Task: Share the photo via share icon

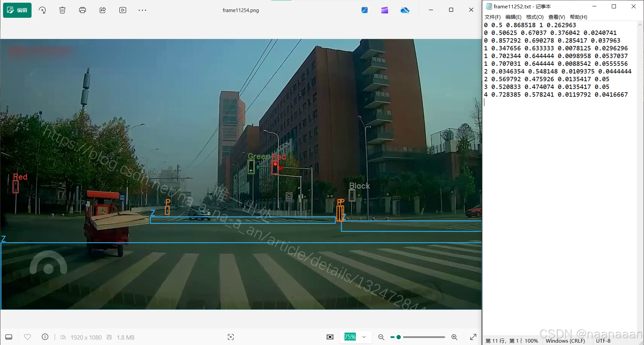Action: click(x=103, y=10)
